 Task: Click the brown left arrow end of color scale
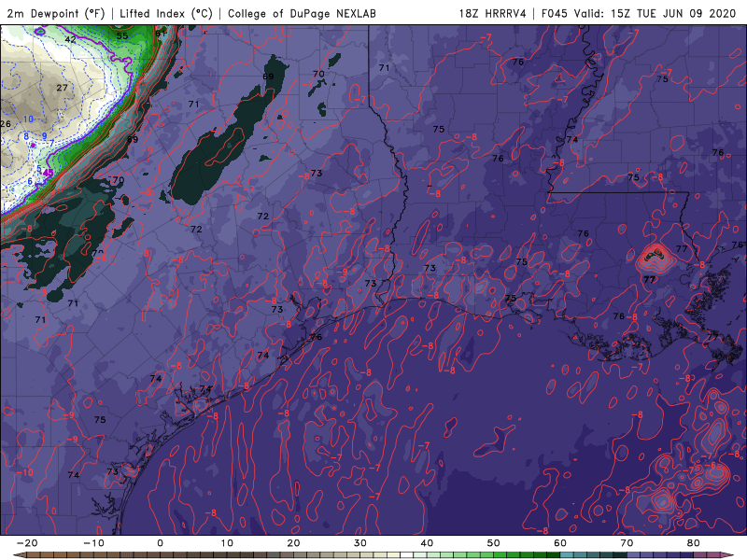click(19, 555)
